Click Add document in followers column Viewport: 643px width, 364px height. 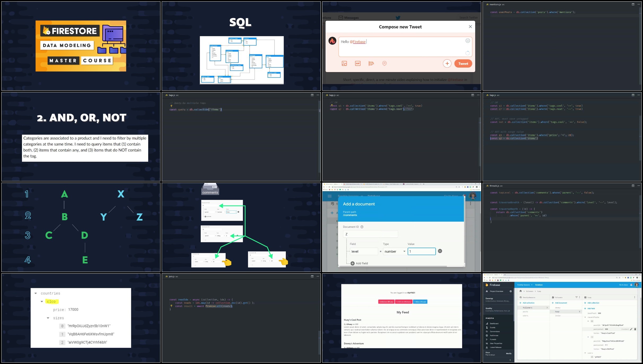tap(559, 303)
